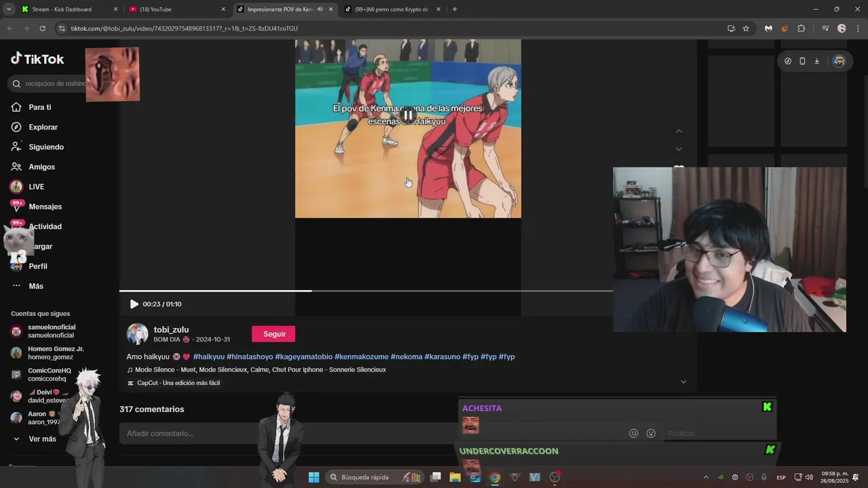This screenshot has width=868, height=488.
Task: Open File Explorer from taskbar
Action: (x=455, y=477)
